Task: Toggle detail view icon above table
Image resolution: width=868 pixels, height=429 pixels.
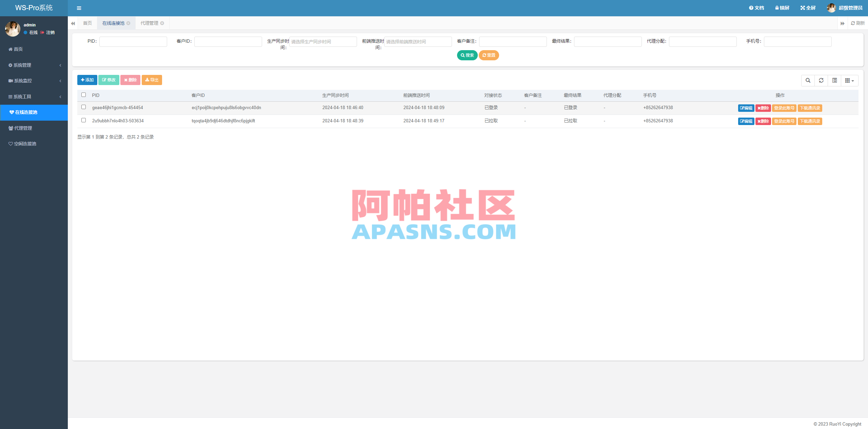Action: coord(835,81)
